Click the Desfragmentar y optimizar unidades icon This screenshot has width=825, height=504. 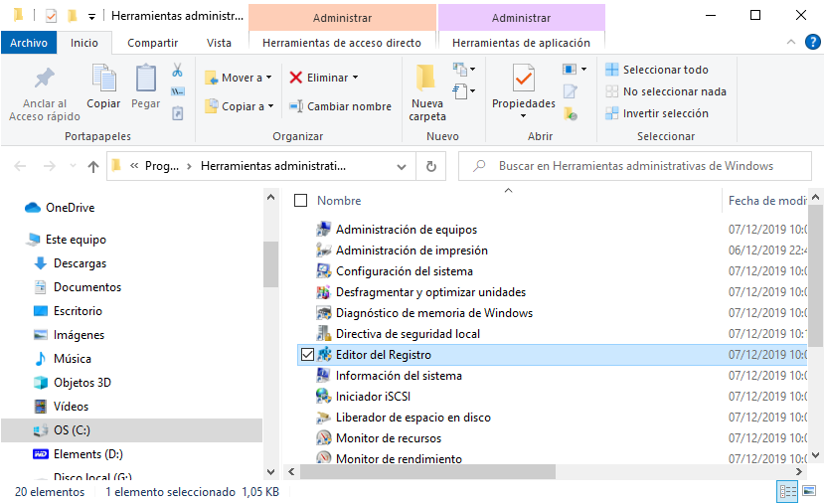click(x=323, y=292)
